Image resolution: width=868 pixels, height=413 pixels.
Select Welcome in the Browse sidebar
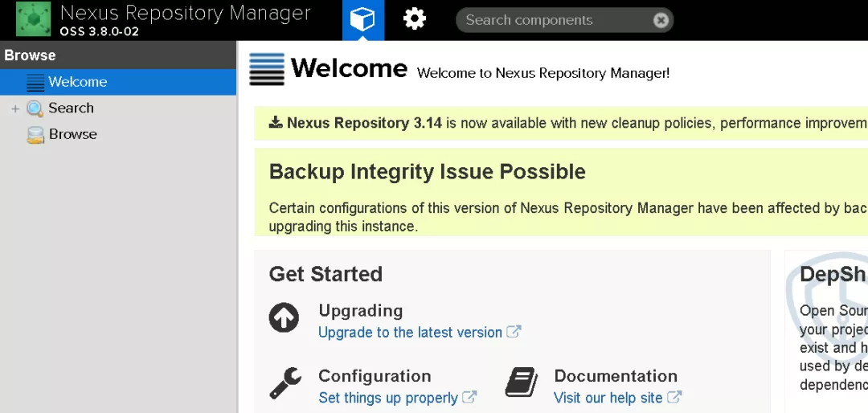tap(77, 82)
